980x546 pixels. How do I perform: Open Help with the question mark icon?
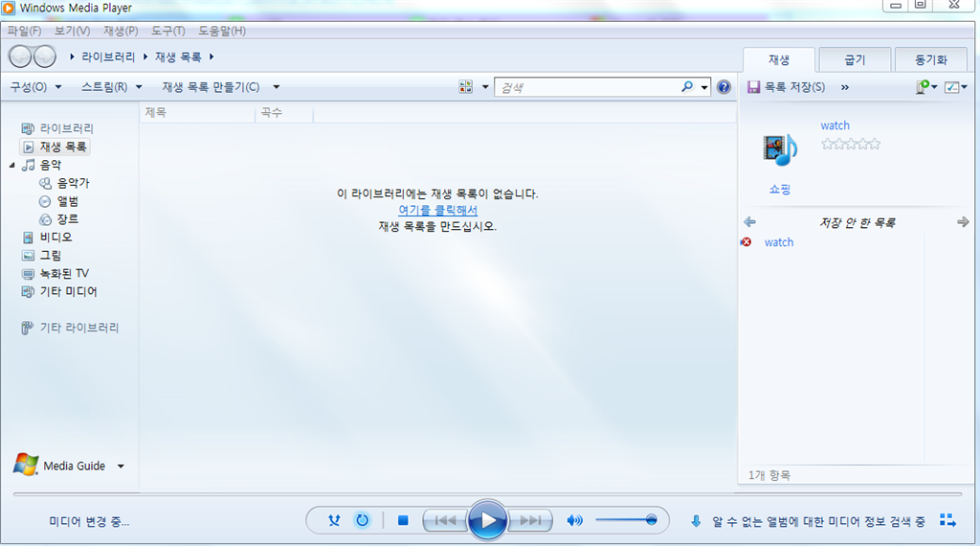click(724, 87)
